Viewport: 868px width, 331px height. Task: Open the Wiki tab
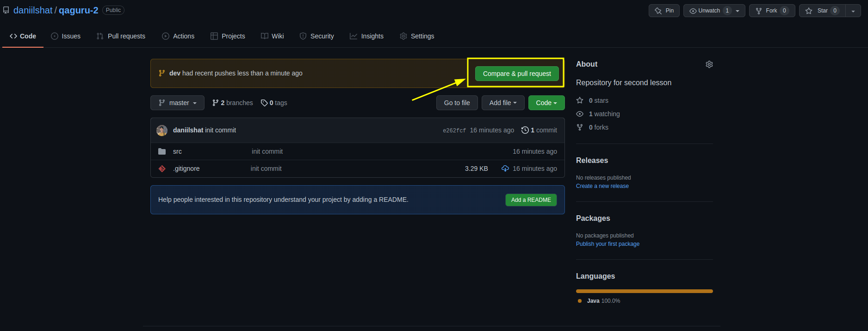tap(273, 36)
